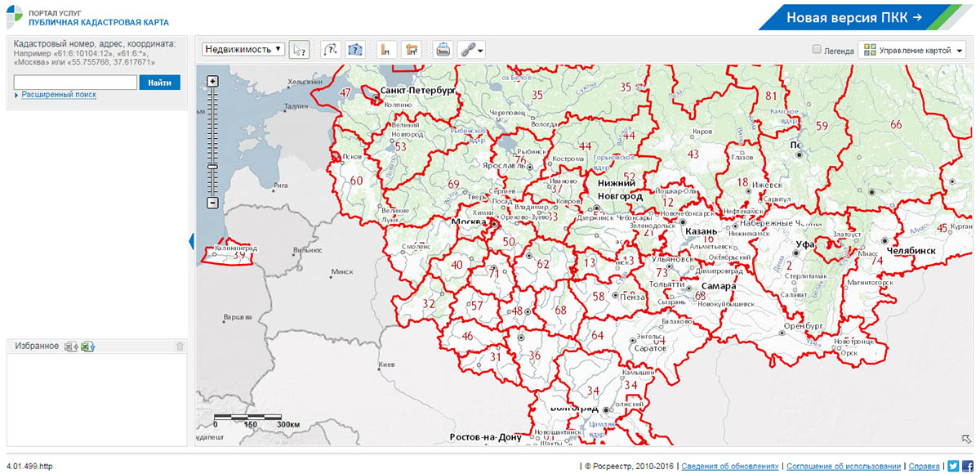Select cadastral district 59 on map

coord(822,125)
